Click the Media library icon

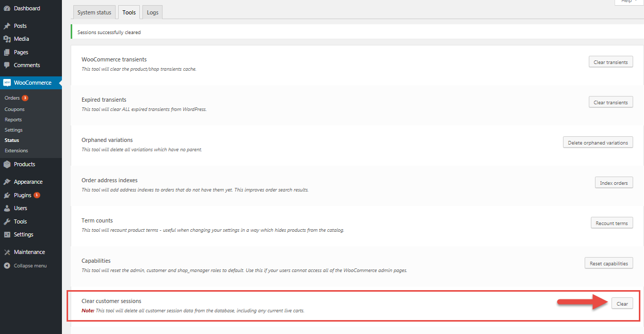click(7, 39)
